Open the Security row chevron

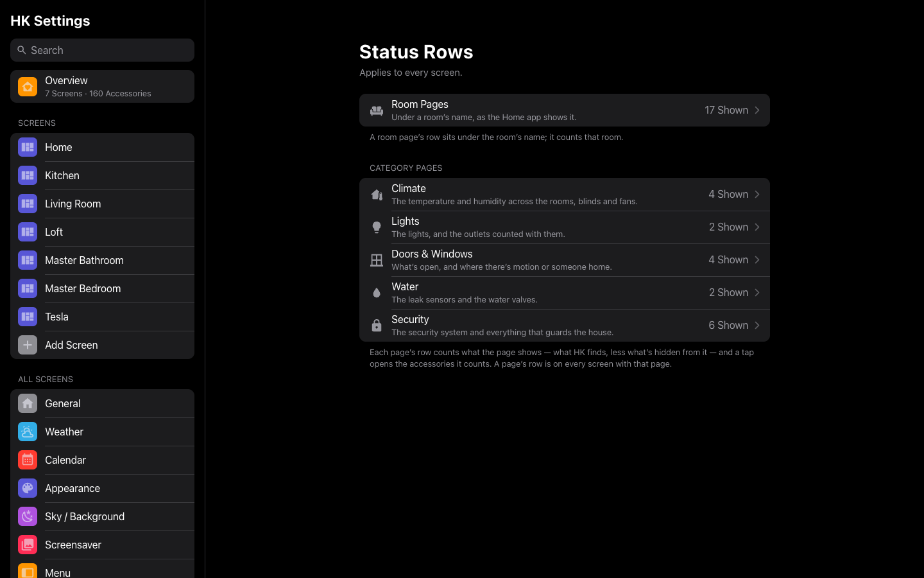757,326
